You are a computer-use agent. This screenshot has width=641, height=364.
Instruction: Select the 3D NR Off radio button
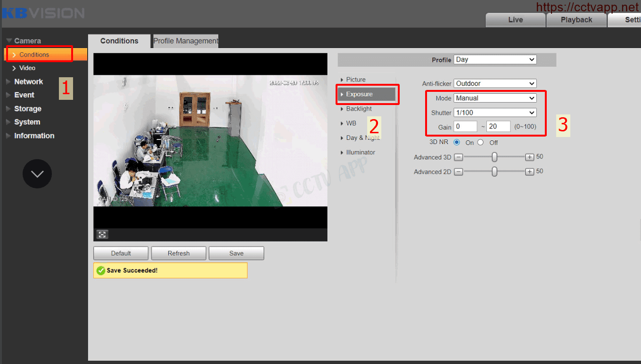[481, 142]
